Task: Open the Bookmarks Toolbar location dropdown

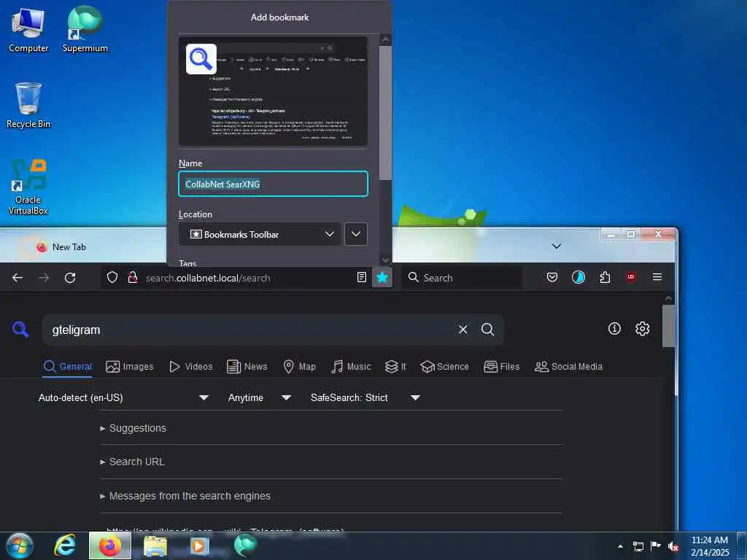Action: click(x=260, y=234)
